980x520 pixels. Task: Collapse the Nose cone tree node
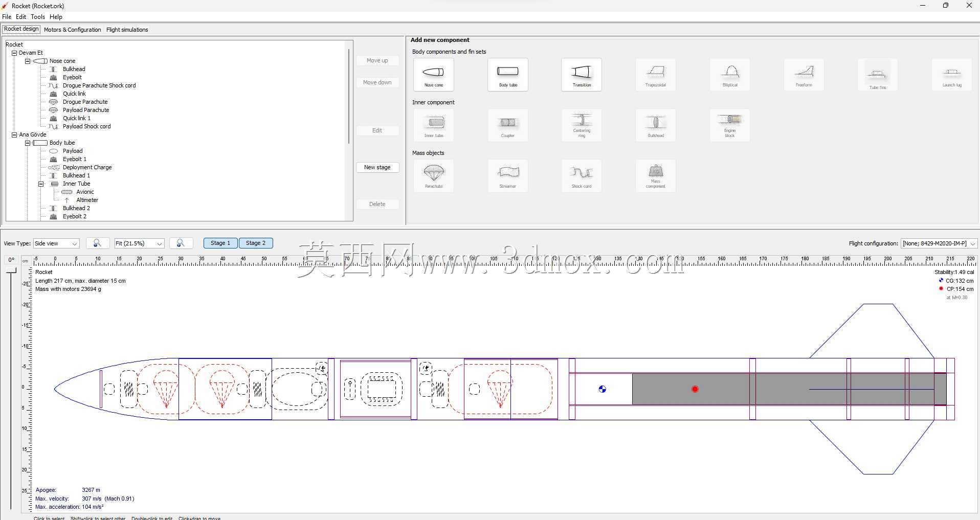[28, 61]
